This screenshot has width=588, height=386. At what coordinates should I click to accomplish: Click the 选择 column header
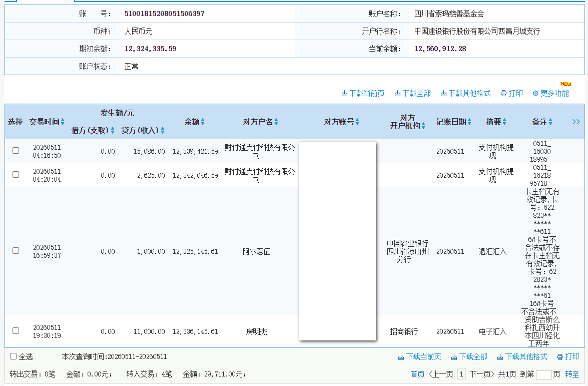tap(15, 122)
